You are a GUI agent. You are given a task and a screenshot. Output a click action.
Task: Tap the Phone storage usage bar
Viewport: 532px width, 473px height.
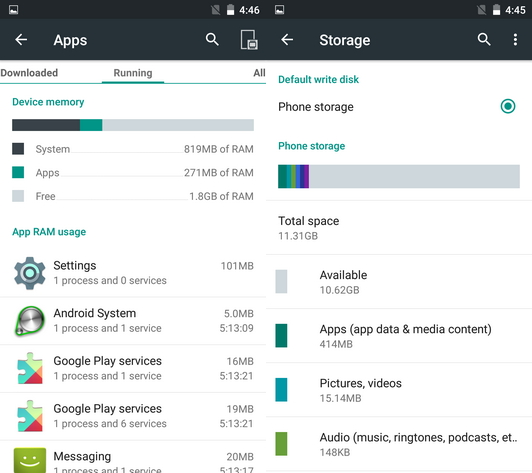[x=399, y=176]
